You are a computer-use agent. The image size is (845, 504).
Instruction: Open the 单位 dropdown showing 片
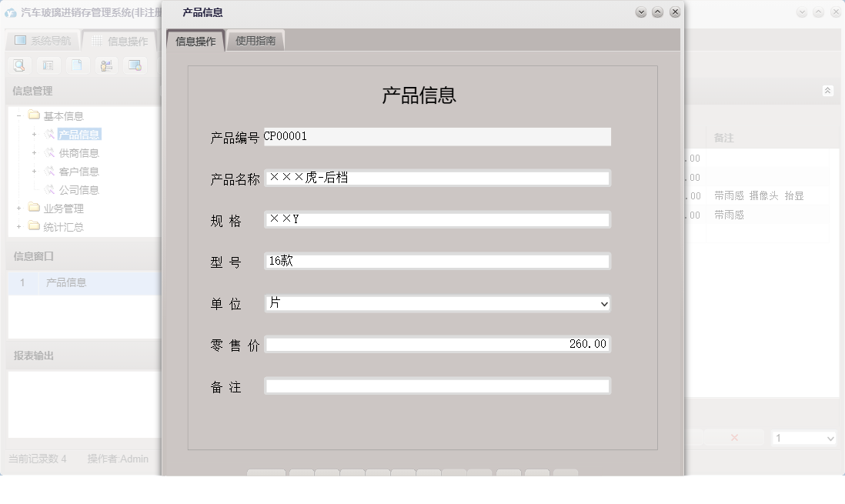coord(603,303)
